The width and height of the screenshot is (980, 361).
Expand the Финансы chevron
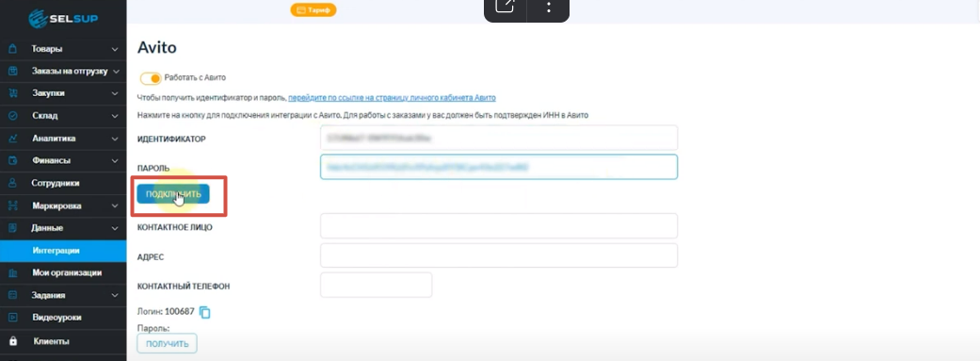[114, 161]
